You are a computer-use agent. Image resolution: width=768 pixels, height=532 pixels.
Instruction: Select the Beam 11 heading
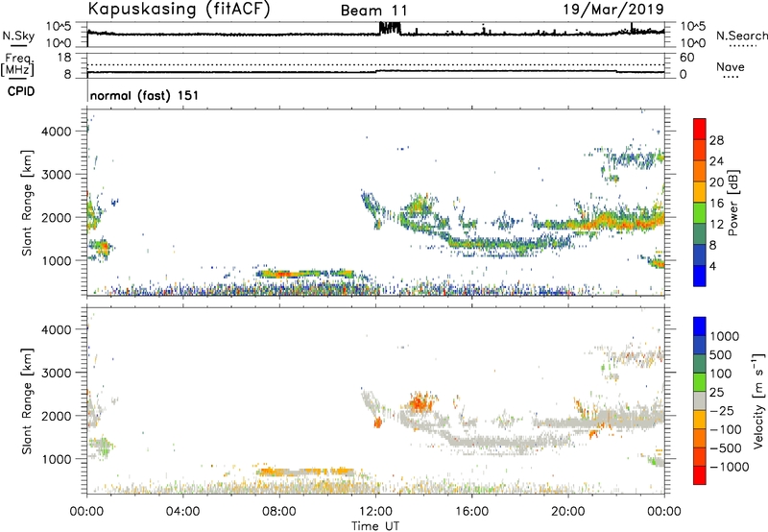[x=373, y=11]
